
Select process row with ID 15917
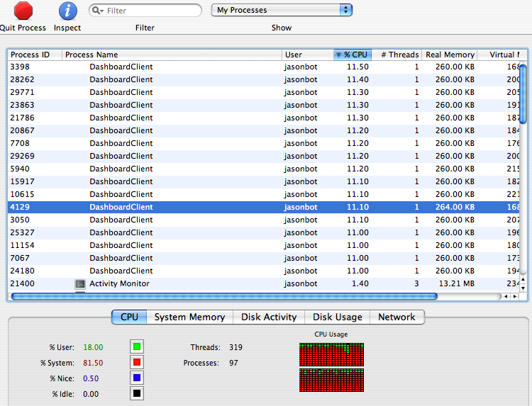pos(264,181)
